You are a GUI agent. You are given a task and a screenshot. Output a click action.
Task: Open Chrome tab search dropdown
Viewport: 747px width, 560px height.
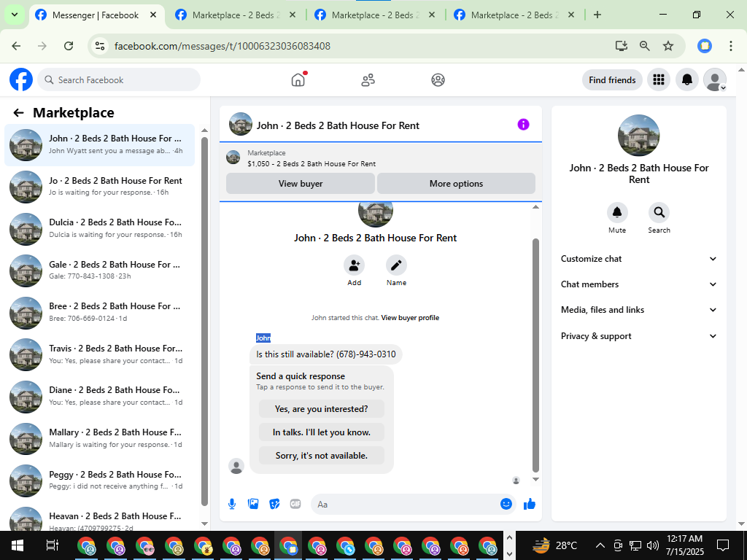(x=15, y=15)
